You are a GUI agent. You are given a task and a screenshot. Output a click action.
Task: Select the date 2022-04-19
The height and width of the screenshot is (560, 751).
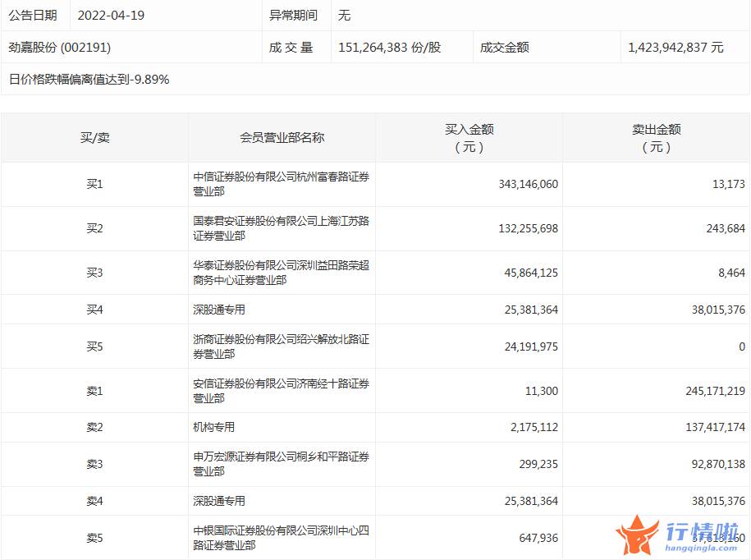111,16
